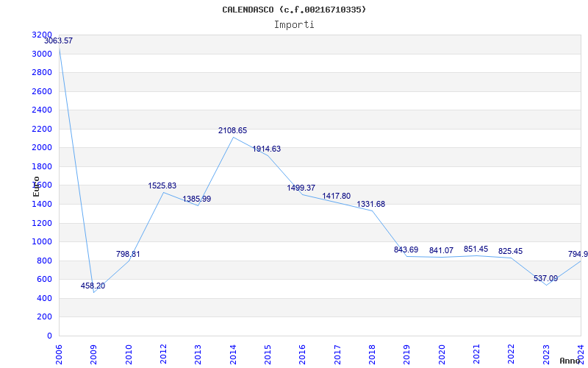Select the 2018 year axis label
This screenshot has width=588, height=368.
[x=373, y=355]
